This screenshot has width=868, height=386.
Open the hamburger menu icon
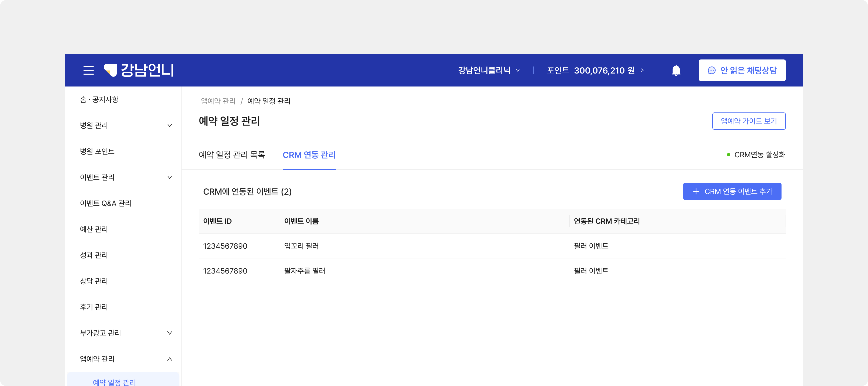pos(89,70)
